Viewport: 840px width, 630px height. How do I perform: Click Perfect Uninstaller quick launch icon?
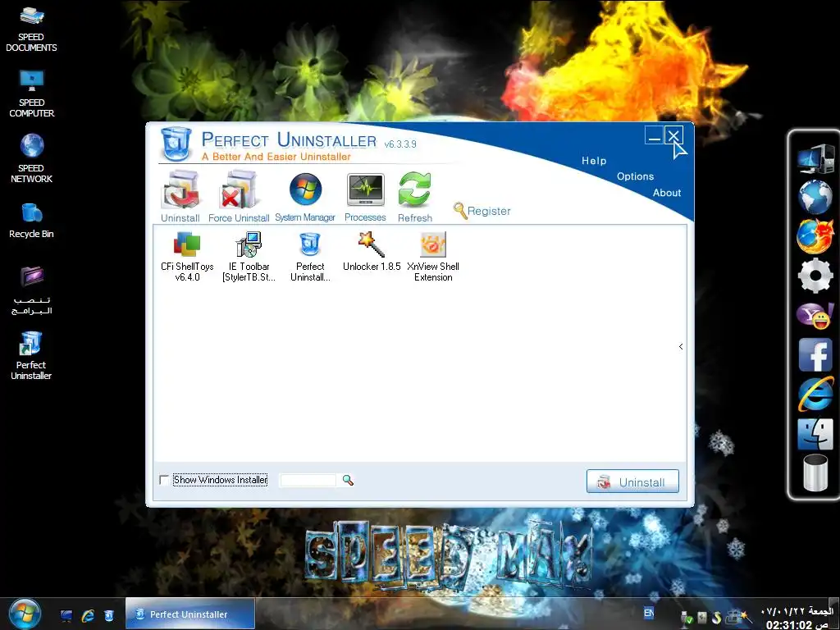109,615
